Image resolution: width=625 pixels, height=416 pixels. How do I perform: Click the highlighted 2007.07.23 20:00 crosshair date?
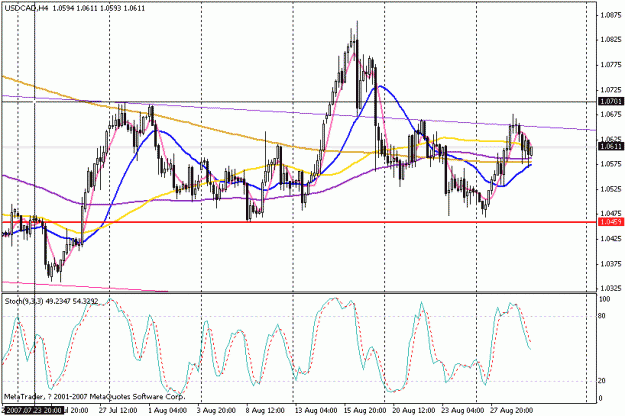33,410
